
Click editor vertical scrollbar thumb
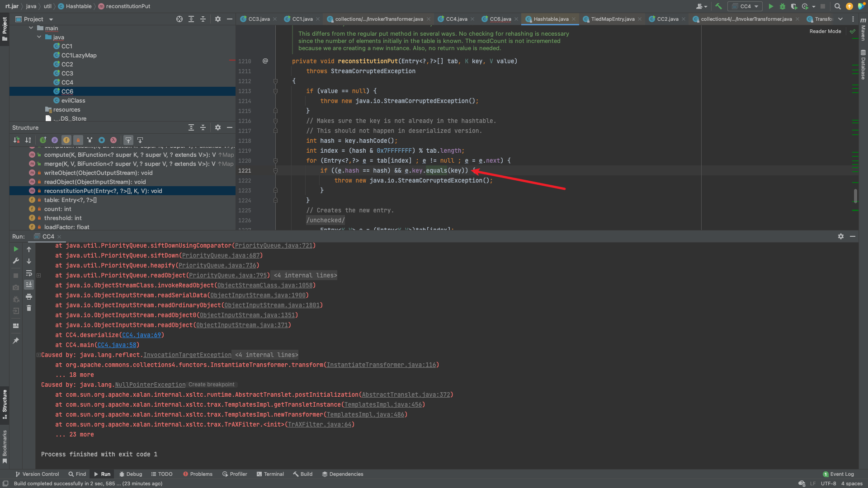855,196
